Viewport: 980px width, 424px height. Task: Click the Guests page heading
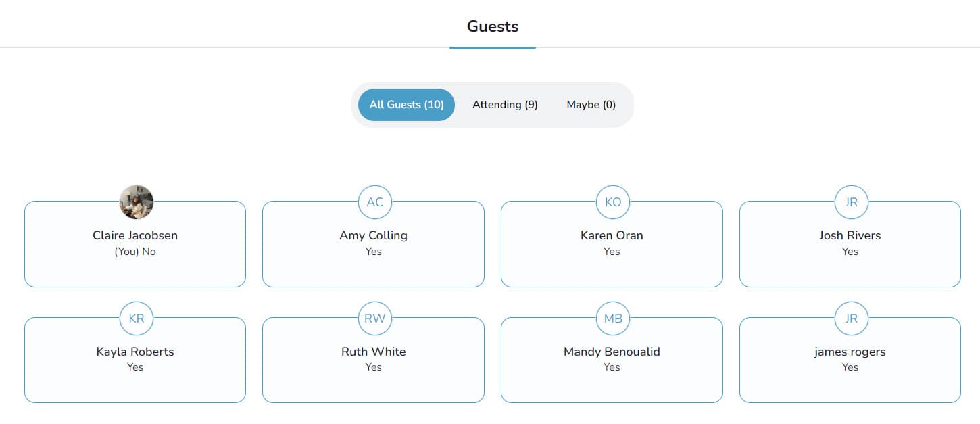pos(492,26)
